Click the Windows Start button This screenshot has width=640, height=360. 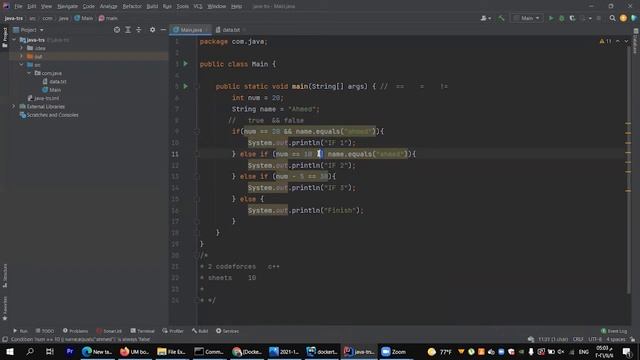[x=9, y=351]
